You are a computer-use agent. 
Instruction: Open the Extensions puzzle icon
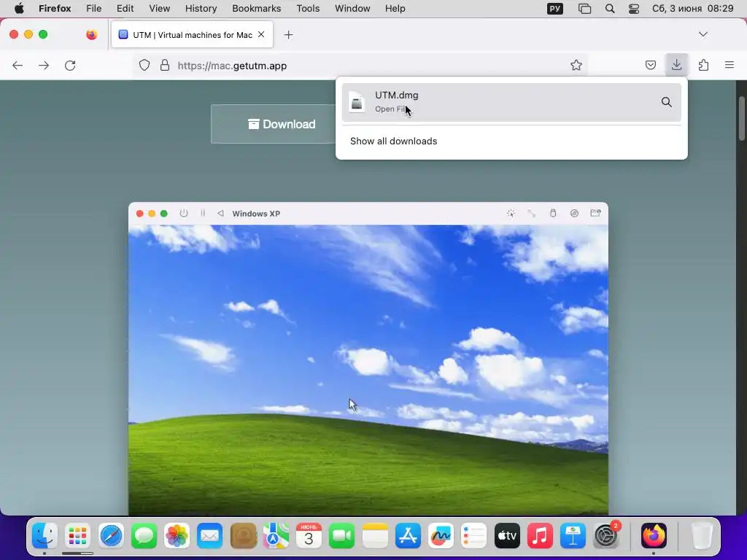tap(703, 65)
